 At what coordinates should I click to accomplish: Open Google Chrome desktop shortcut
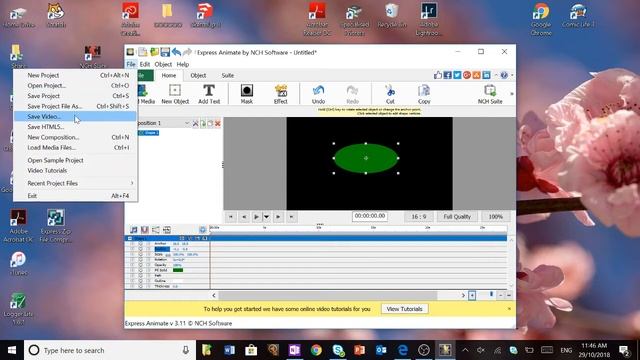(541, 18)
